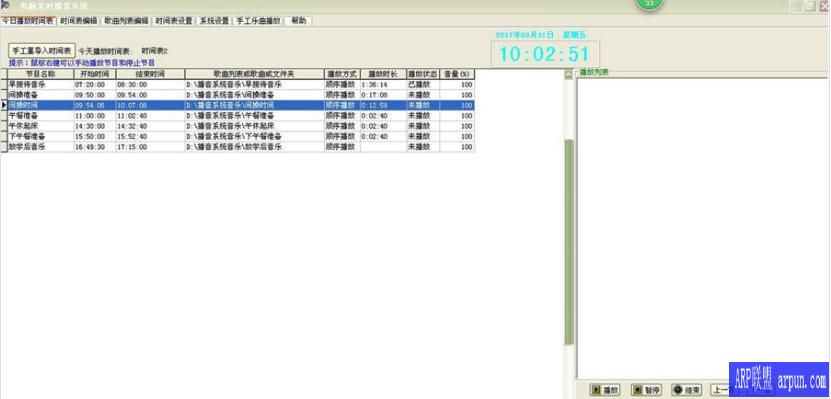This screenshot has height=399, width=831.
Task: Click the 开始时间 column header
Action: pyautogui.click(x=95, y=74)
